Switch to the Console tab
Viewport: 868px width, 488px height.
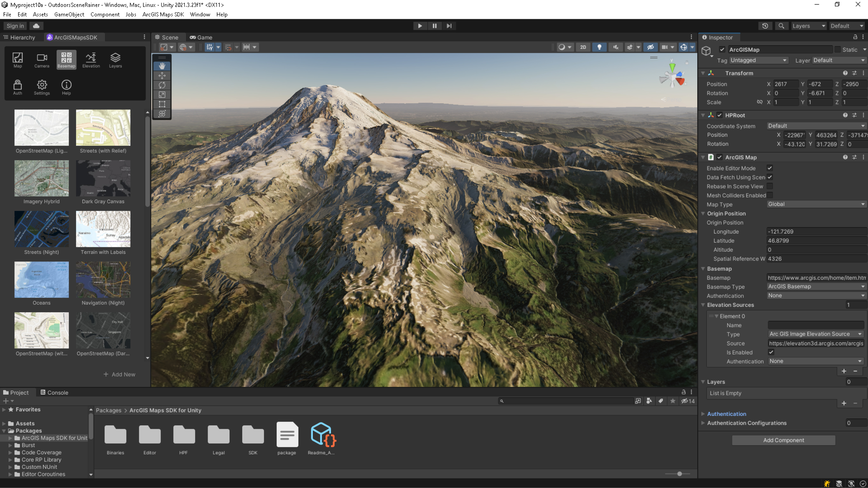coord(54,392)
